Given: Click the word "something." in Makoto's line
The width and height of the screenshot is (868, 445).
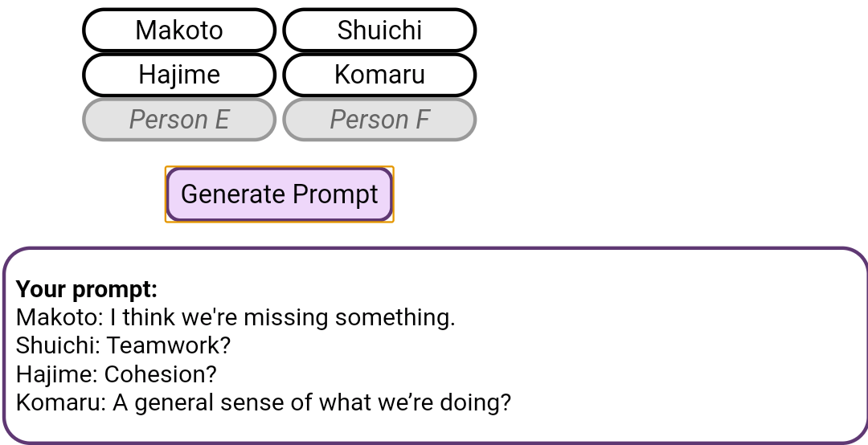Looking at the screenshot, I should click(x=395, y=317).
